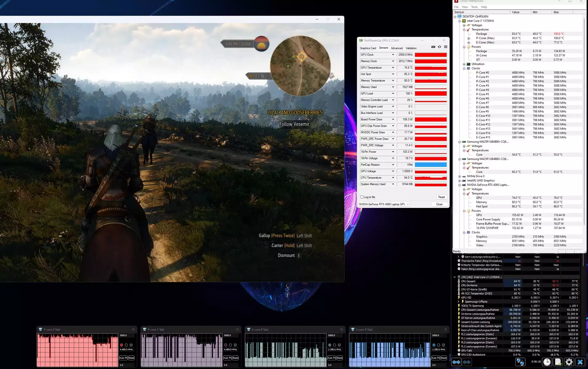Image resolution: width=588 pixels, height=369 pixels.
Task: Open HWiNFO sensor settings gear
Action: click(569, 362)
